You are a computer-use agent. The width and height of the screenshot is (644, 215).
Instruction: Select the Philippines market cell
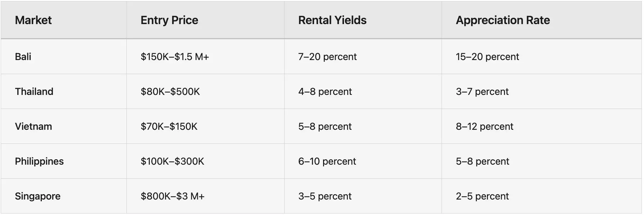tap(39, 161)
